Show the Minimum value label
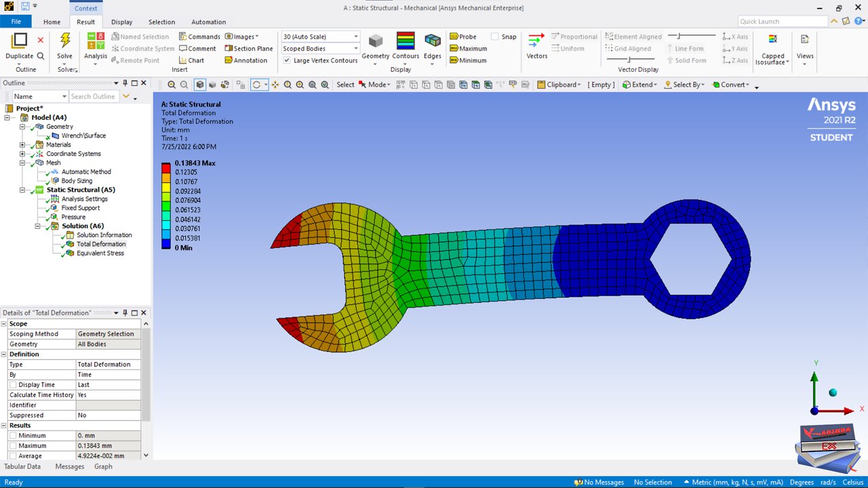The image size is (868, 488). pos(467,60)
